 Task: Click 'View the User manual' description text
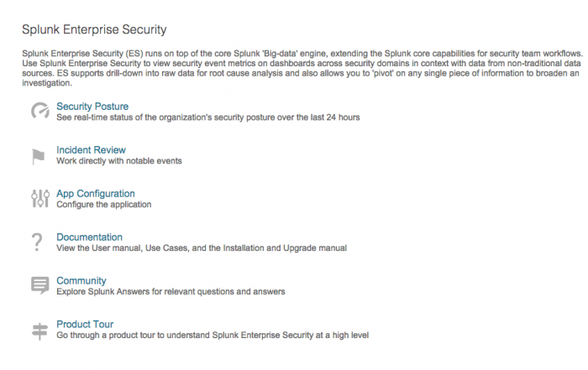click(202, 248)
